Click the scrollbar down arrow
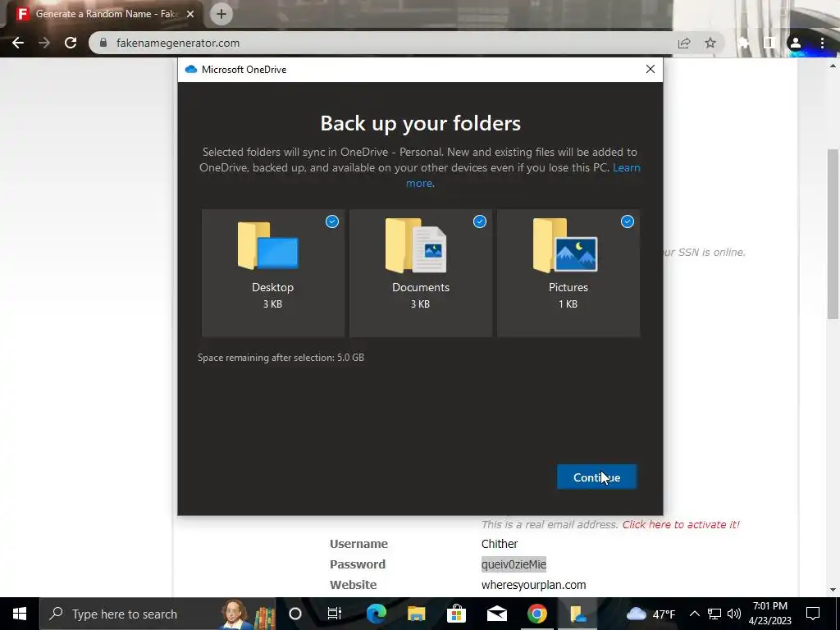 coord(833,590)
